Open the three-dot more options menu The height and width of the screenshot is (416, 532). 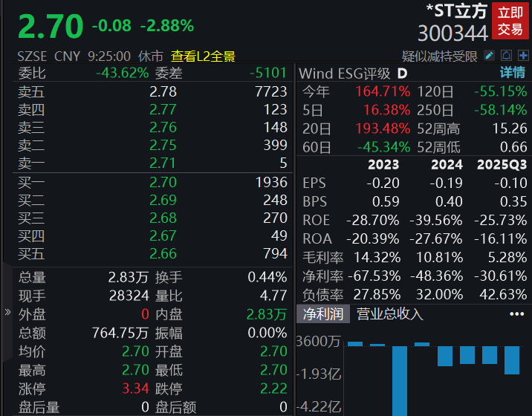tap(516, 314)
